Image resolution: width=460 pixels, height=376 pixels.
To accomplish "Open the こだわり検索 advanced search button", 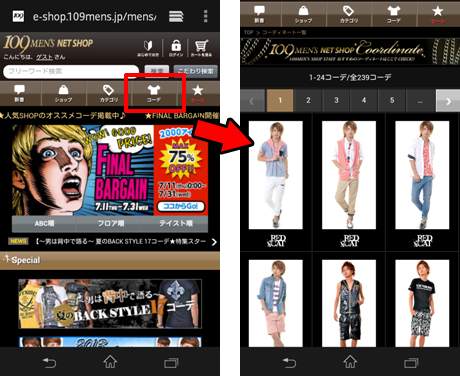I will [195, 71].
